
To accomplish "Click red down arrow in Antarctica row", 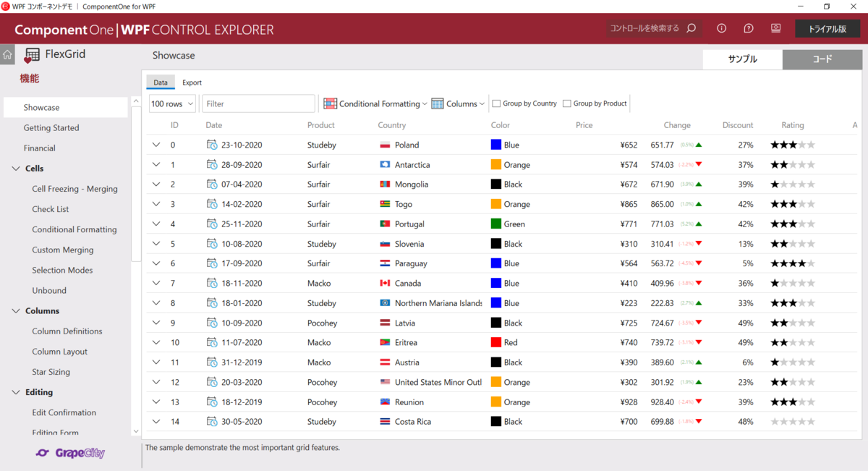I will point(699,164).
